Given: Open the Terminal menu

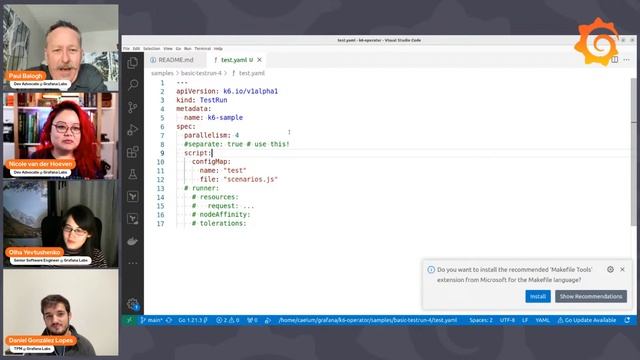Looking at the screenshot, I should pyautogui.click(x=202, y=49).
